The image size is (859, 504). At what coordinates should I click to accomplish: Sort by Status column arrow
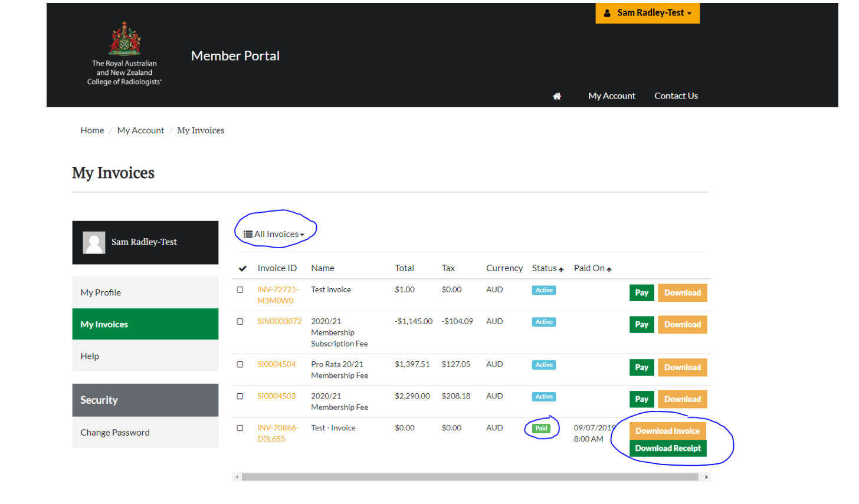click(x=561, y=269)
